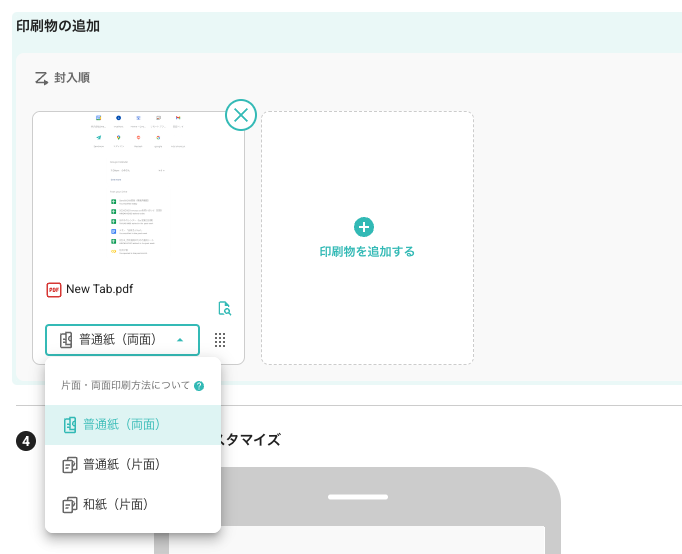The height and width of the screenshot is (554, 682).
Task: Click the 印刷物の追加 heading
Action: (x=58, y=26)
